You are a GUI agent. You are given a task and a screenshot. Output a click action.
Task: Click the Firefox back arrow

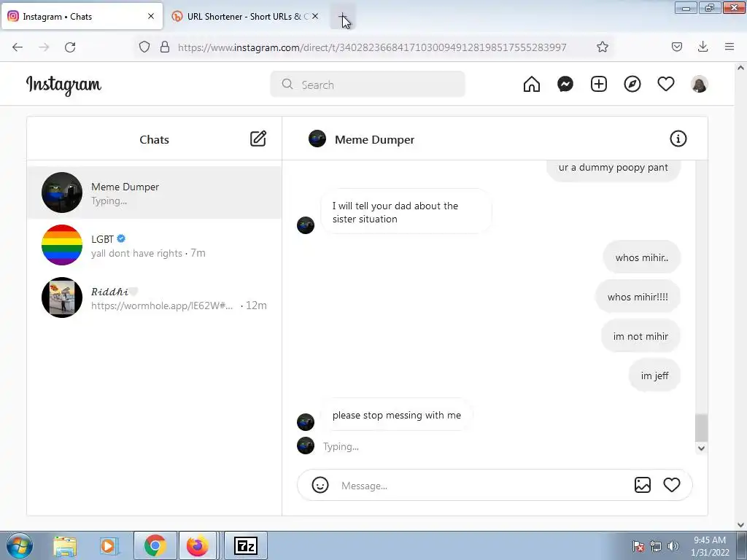click(18, 47)
